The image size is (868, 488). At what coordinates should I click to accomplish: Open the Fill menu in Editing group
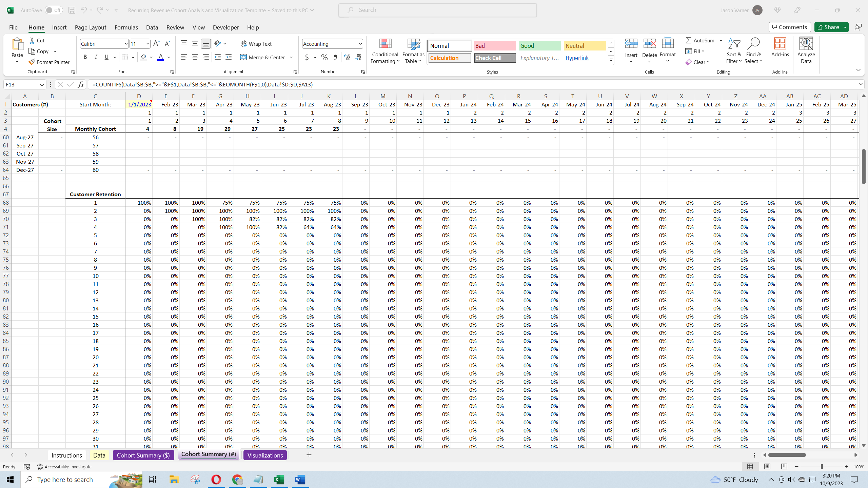695,51
